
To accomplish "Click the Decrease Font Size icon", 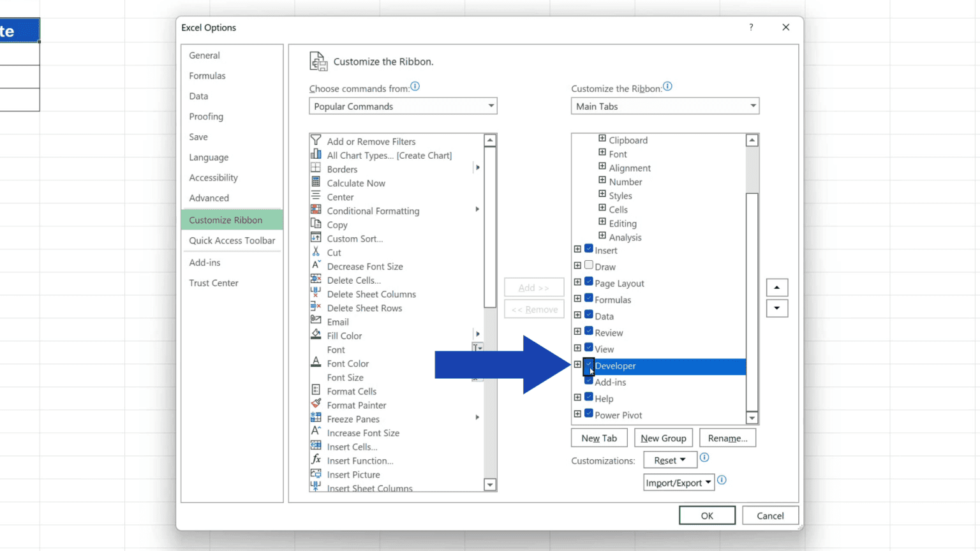I will tap(316, 265).
